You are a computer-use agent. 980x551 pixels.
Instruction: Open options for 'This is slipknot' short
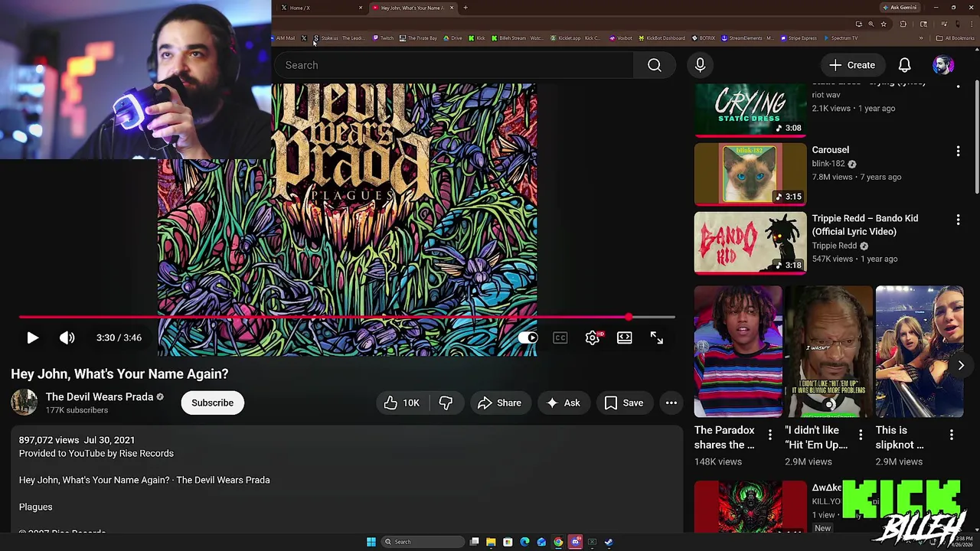coord(952,435)
